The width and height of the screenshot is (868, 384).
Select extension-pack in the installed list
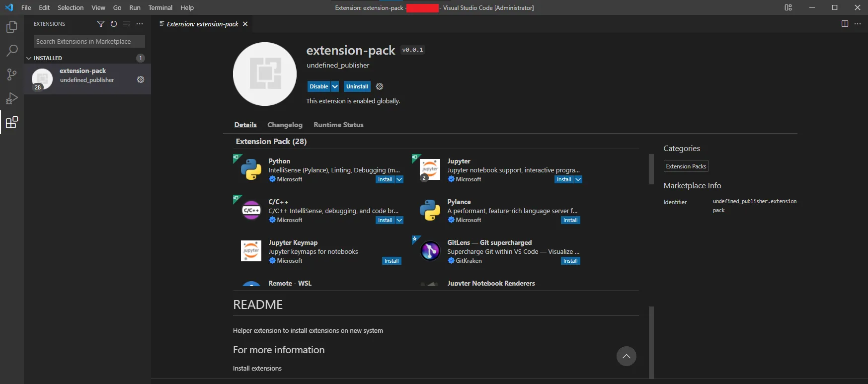click(x=87, y=79)
